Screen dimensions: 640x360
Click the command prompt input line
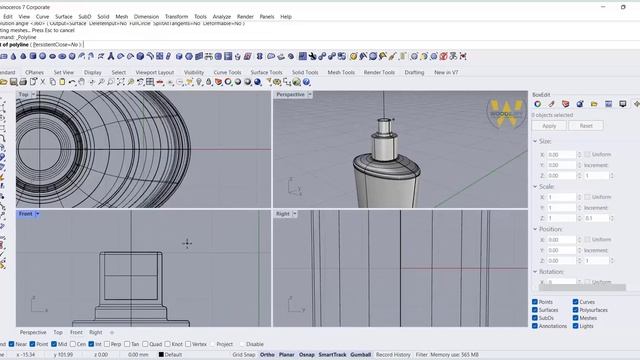click(x=320, y=44)
